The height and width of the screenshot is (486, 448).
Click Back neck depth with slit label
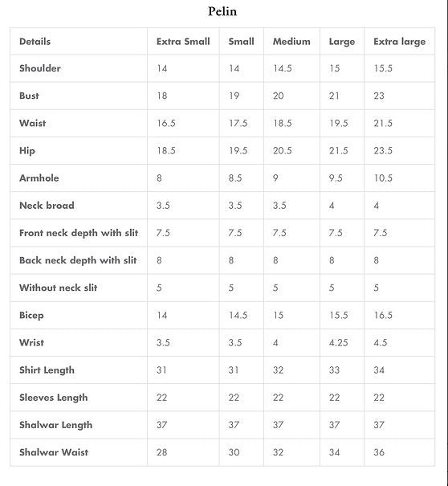(78, 260)
